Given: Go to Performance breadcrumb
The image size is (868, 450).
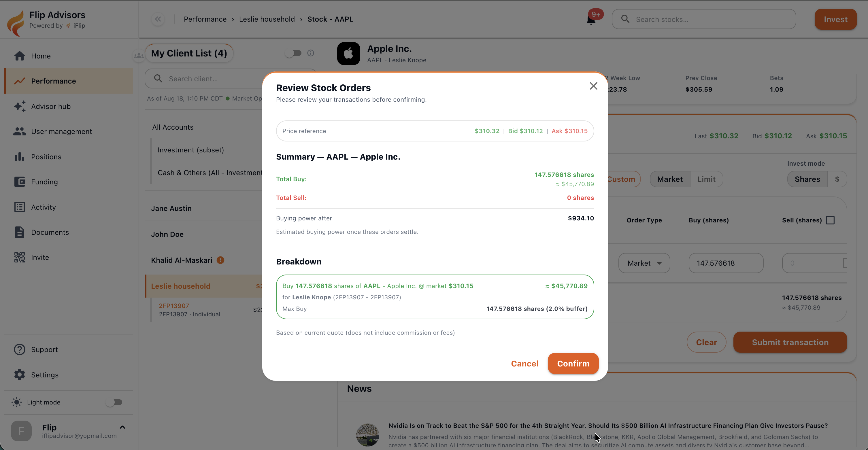Looking at the screenshot, I should pyautogui.click(x=205, y=19).
